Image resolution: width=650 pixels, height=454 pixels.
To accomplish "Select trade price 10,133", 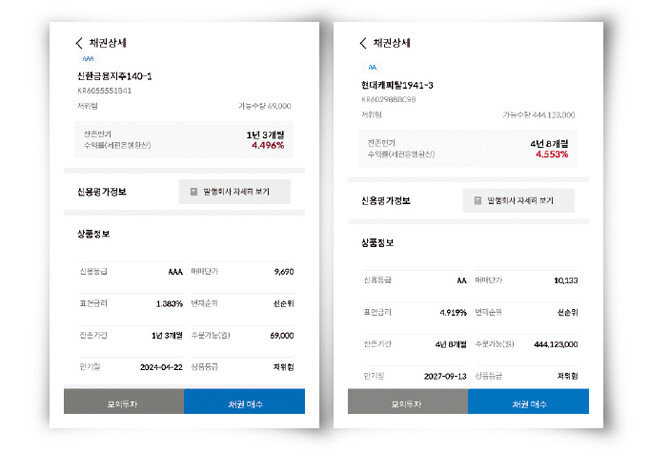I will click(566, 281).
